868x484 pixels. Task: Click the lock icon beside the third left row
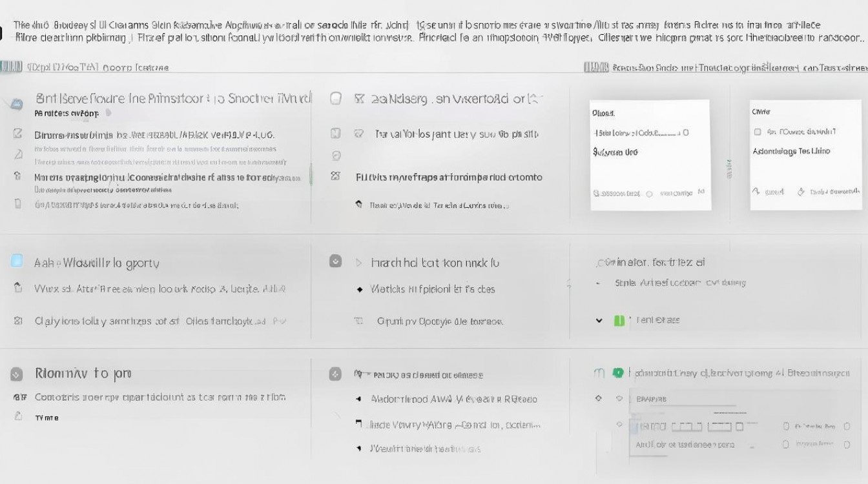coord(17,176)
